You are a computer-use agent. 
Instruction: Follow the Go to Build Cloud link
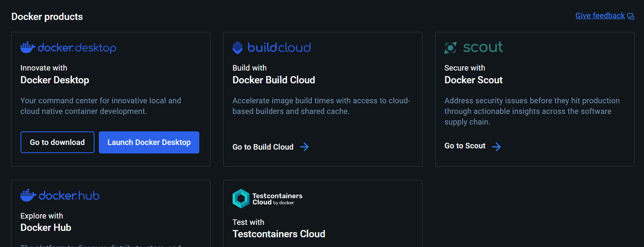point(263,147)
